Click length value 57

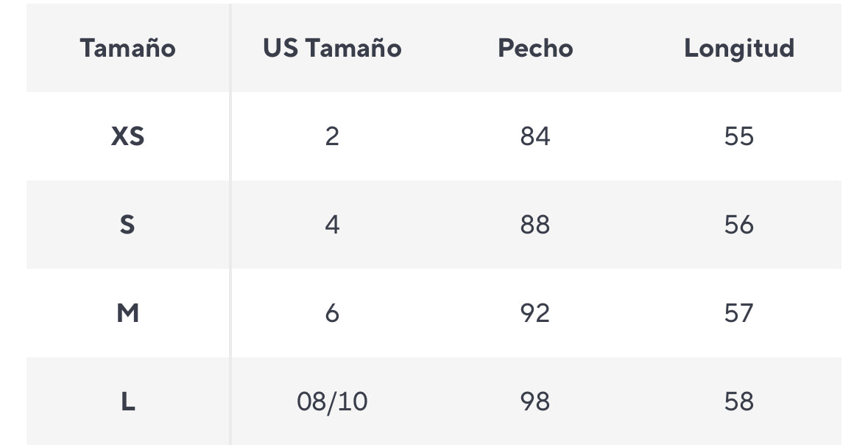click(738, 313)
